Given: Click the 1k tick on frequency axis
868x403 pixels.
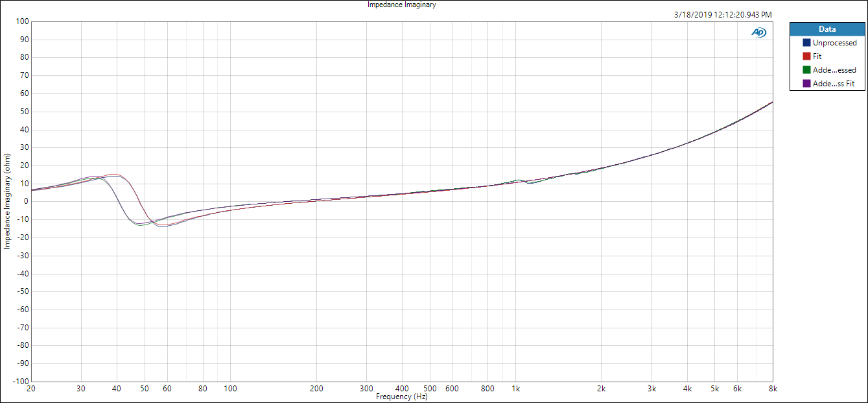Looking at the screenshot, I should pos(516,389).
